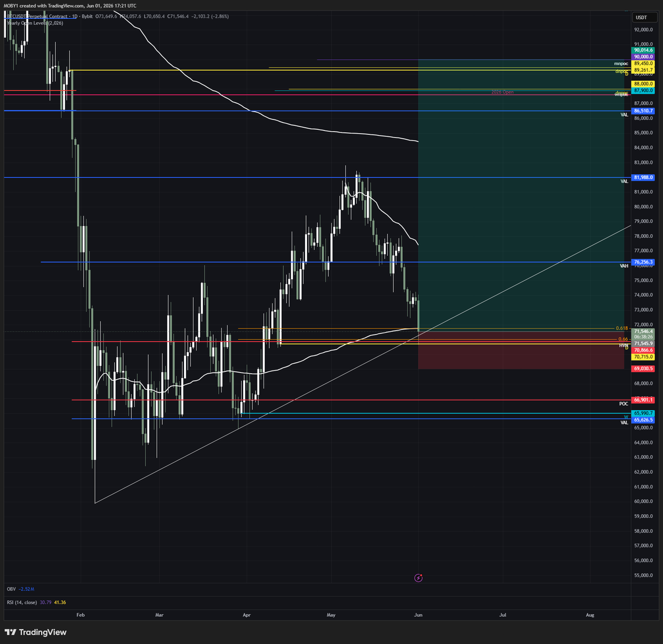Select the 0.618 Fibonacci level label
Screen dimensions: 663x644
(x=622, y=328)
